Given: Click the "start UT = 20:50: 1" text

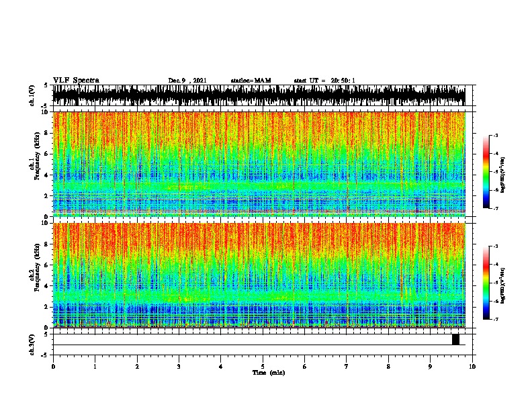Looking at the screenshot, I should tap(324, 81).
